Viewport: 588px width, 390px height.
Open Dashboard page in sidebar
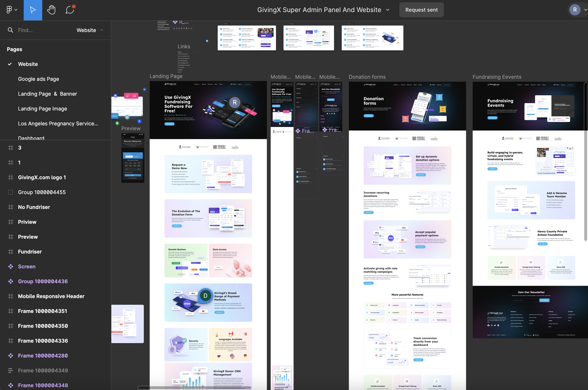(x=31, y=138)
